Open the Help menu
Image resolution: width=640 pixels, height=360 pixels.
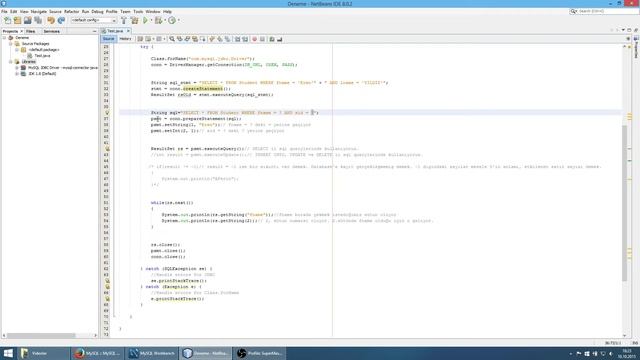click(x=167, y=11)
